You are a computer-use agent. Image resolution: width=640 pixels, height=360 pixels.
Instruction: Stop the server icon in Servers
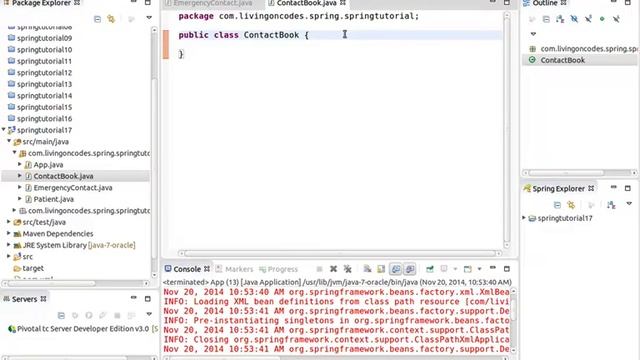click(117, 316)
